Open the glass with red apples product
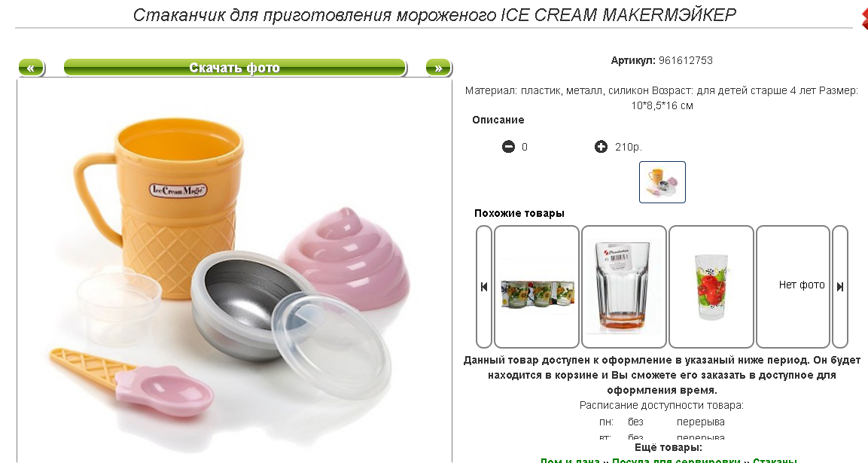 pos(711,286)
